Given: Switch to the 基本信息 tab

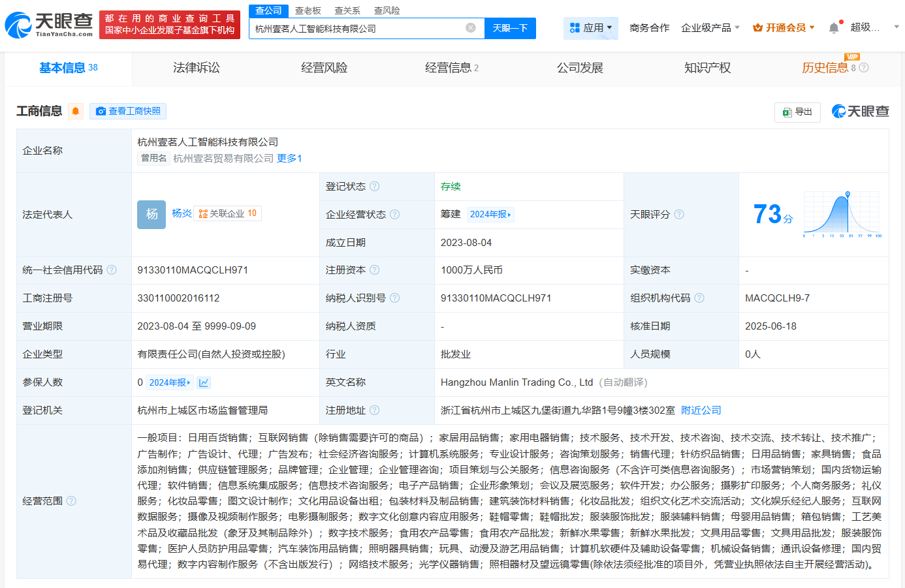Looking at the screenshot, I should [x=68, y=68].
